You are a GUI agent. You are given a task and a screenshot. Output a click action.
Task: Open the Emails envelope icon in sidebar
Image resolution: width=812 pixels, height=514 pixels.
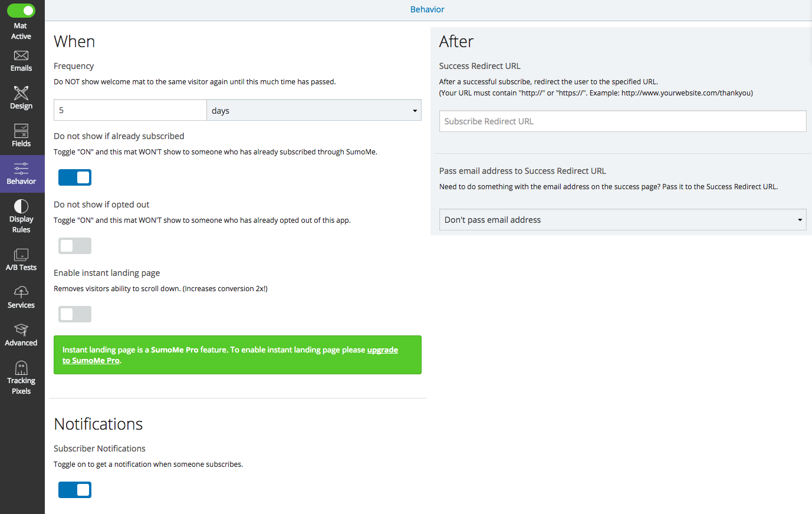point(21,56)
